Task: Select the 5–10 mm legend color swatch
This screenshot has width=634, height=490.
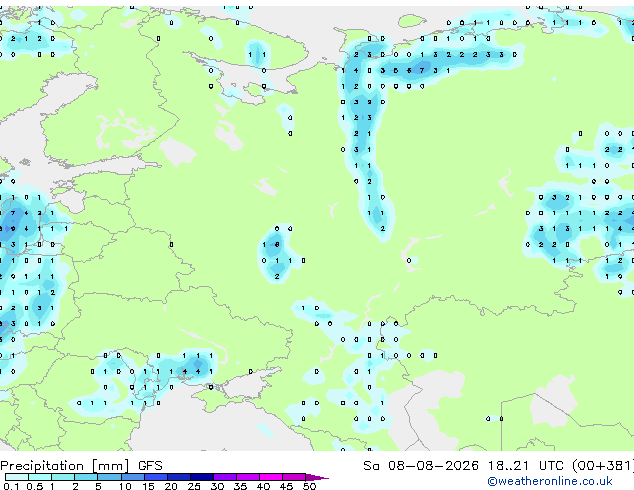Action: click(109, 477)
